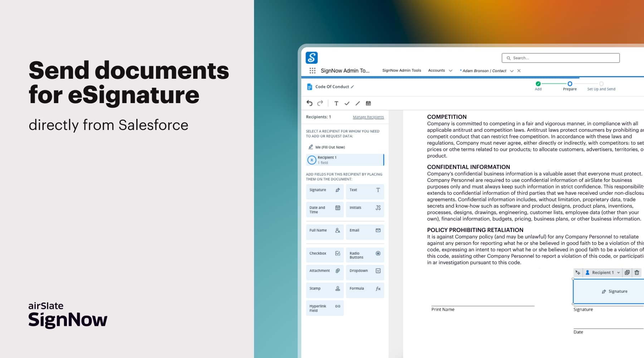Select the checkmark tool in the toolbar
This screenshot has height=358, width=644.
pyautogui.click(x=347, y=103)
